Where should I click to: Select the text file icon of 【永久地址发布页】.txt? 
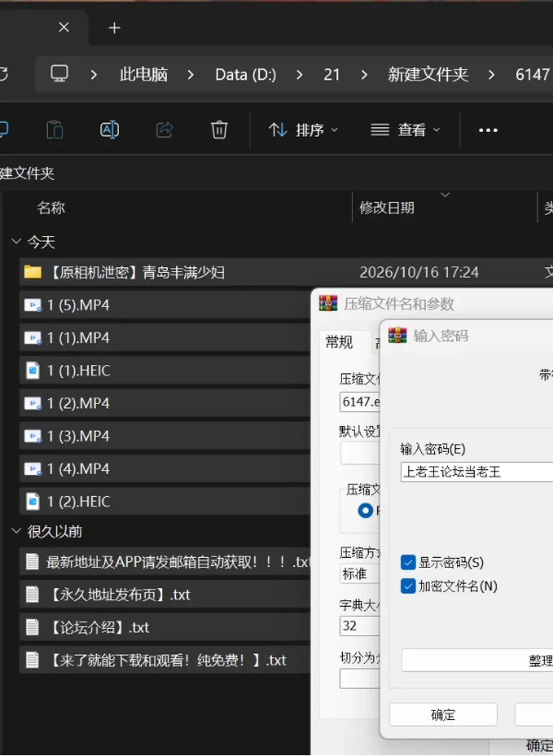(x=32, y=594)
